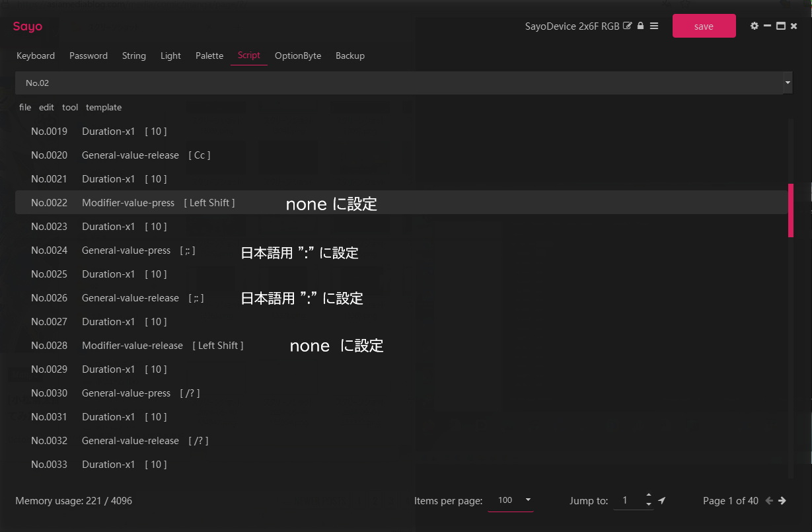Open the Items per page dropdown
This screenshot has height=532, width=812.
tap(511, 500)
